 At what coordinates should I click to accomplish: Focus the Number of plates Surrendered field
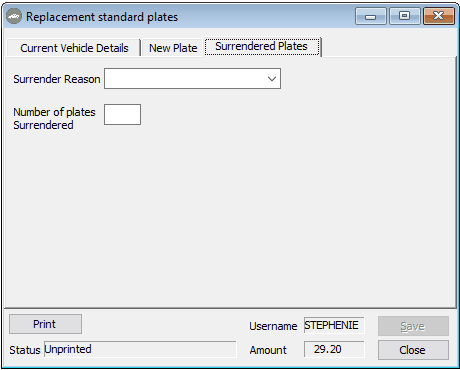[x=122, y=114]
